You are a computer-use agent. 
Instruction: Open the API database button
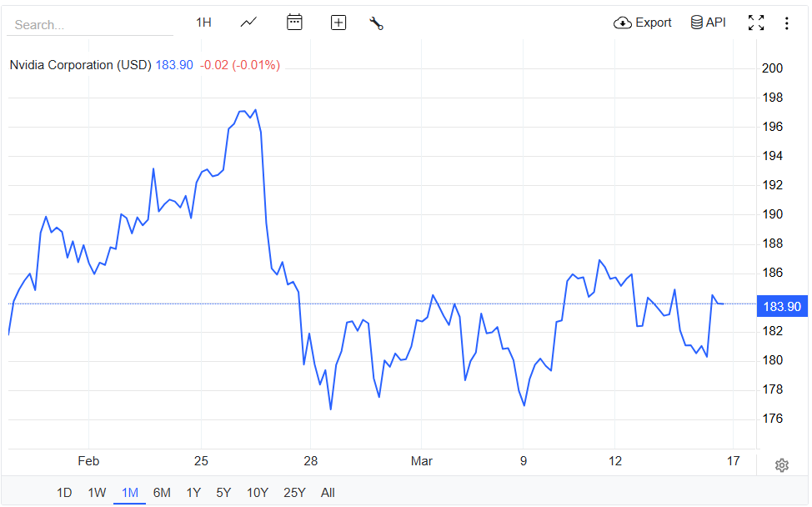coord(708,23)
